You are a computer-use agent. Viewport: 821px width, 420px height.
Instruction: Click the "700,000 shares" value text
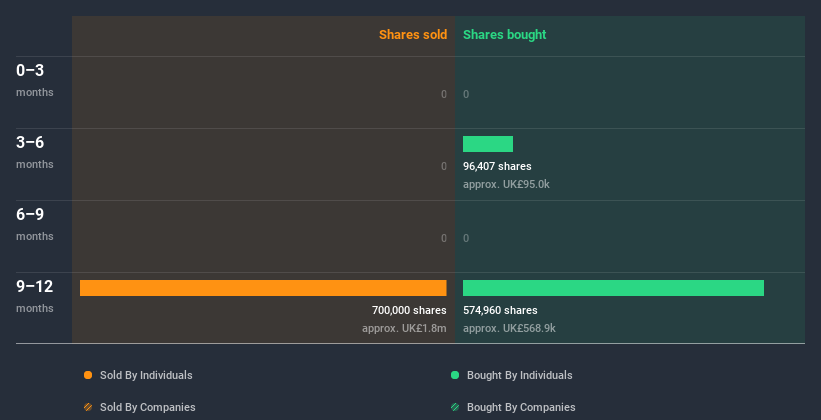pyautogui.click(x=409, y=310)
